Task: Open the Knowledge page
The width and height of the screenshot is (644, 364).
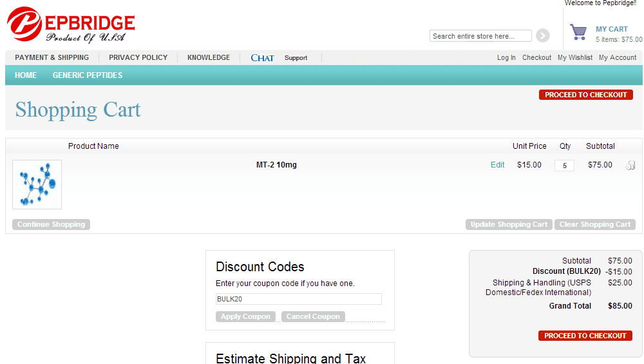Action: tap(209, 58)
